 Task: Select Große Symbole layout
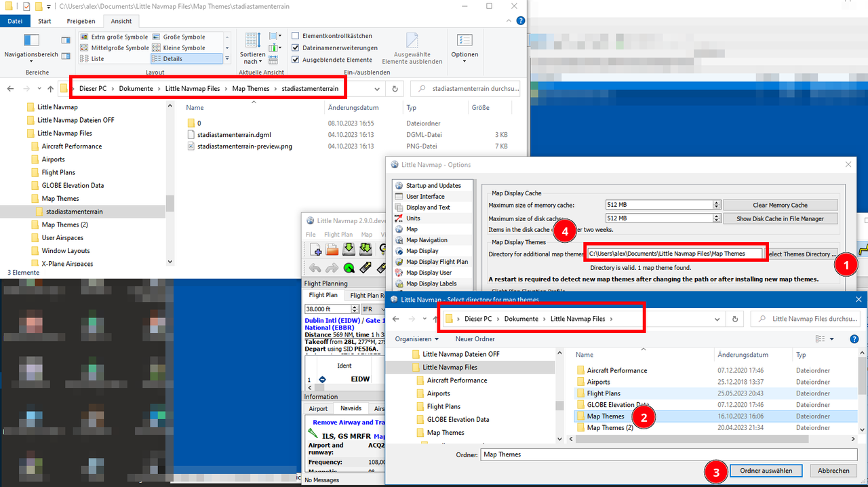[179, 37]
